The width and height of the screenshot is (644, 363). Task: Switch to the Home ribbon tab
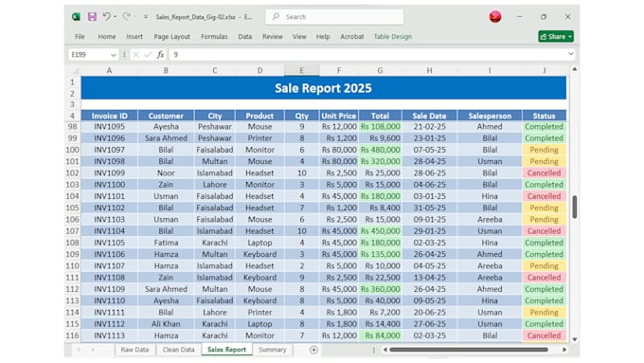coord(107,37)
